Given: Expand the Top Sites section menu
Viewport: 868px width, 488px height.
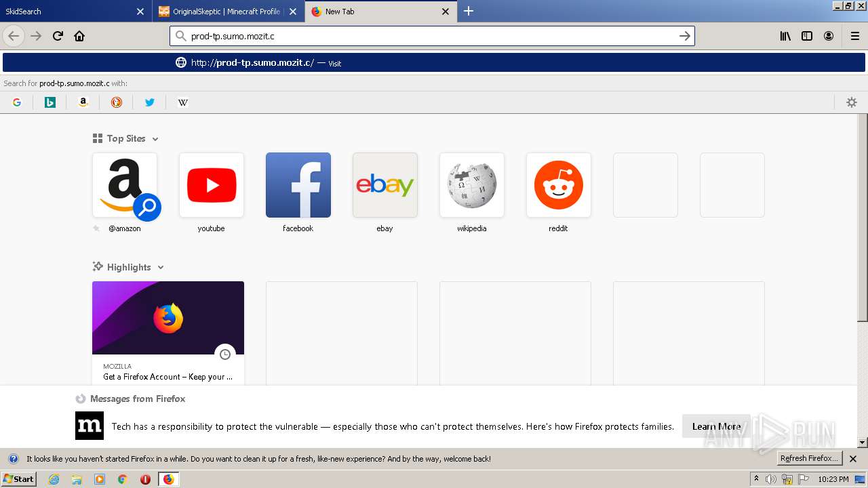Looking at the screenshot, I should pyautogui.click(x=155, y=139).
